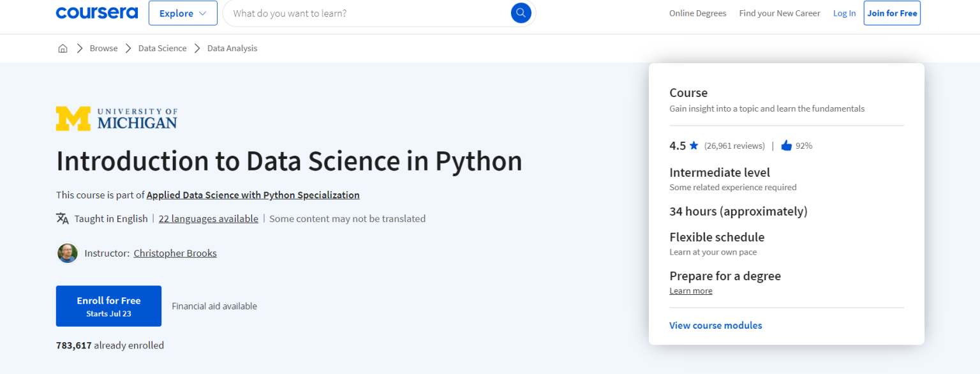Click the home breadcrumb icon
Screen dimensions: 980x374
pyautogui.click(x=63, y=49)
